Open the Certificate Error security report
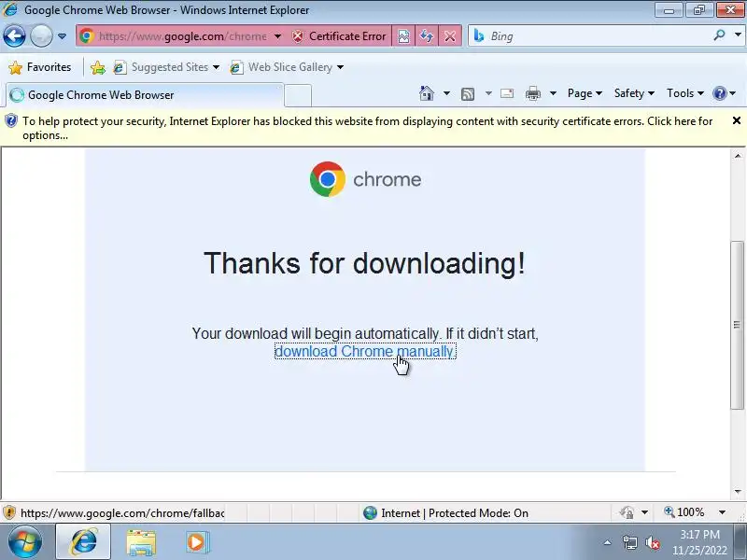This screenshot has width=747, height=560. [x=339, y=36]
